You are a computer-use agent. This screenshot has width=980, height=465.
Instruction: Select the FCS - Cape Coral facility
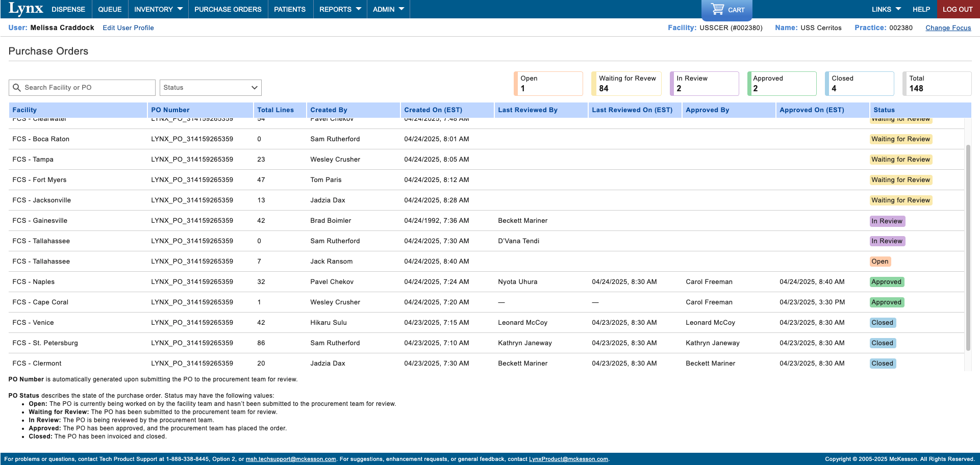coord(40,302)
